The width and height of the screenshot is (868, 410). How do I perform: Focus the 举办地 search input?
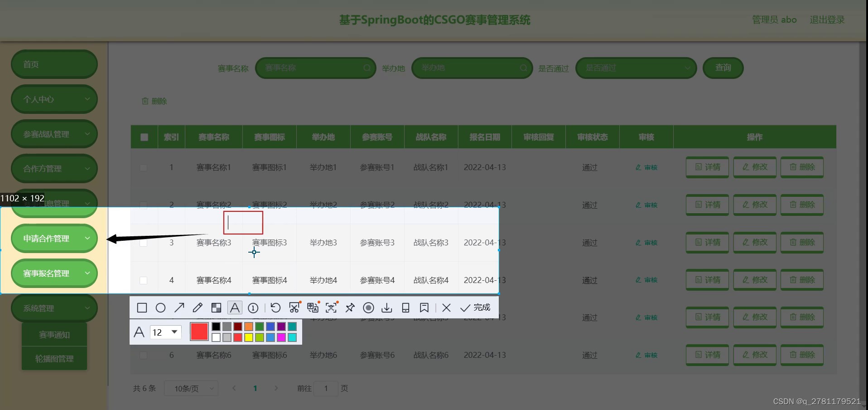[472, 68]
